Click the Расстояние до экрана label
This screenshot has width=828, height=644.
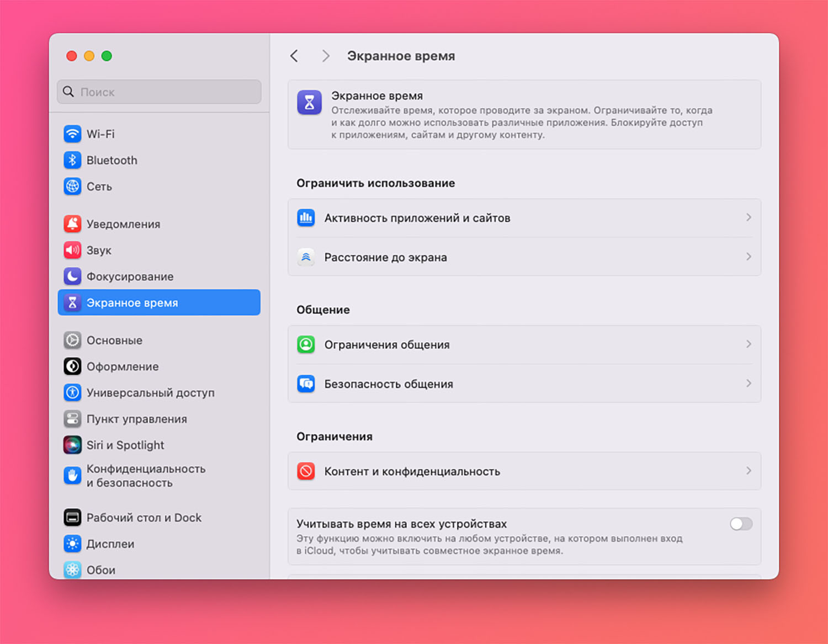(386, 257)
